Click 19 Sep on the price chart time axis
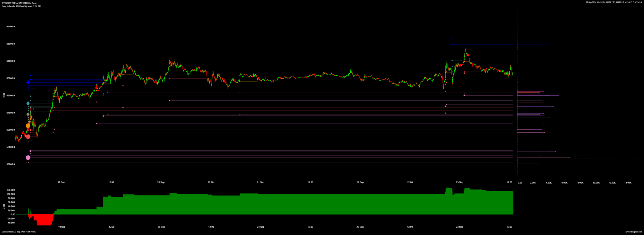The width and height of the screenshot is (644, 235). pyautogui.click(x=61, y=182)
